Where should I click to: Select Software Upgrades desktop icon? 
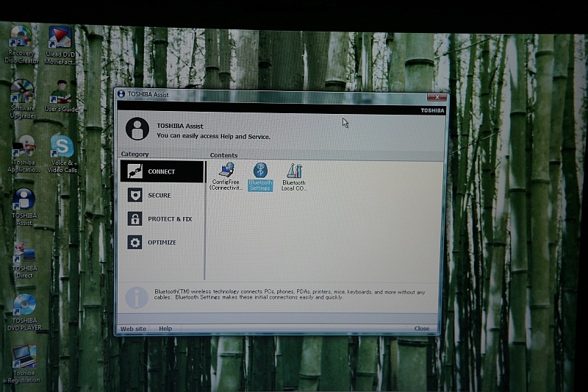[23, 99]
